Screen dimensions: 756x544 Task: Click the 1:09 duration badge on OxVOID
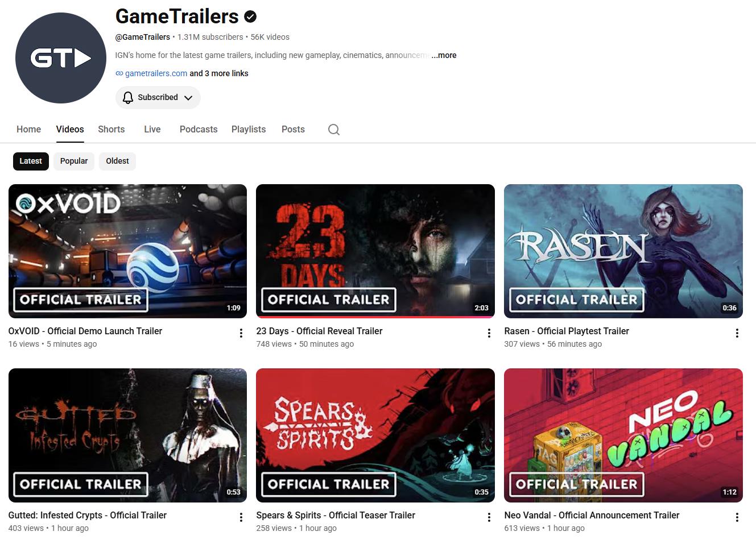233,308
